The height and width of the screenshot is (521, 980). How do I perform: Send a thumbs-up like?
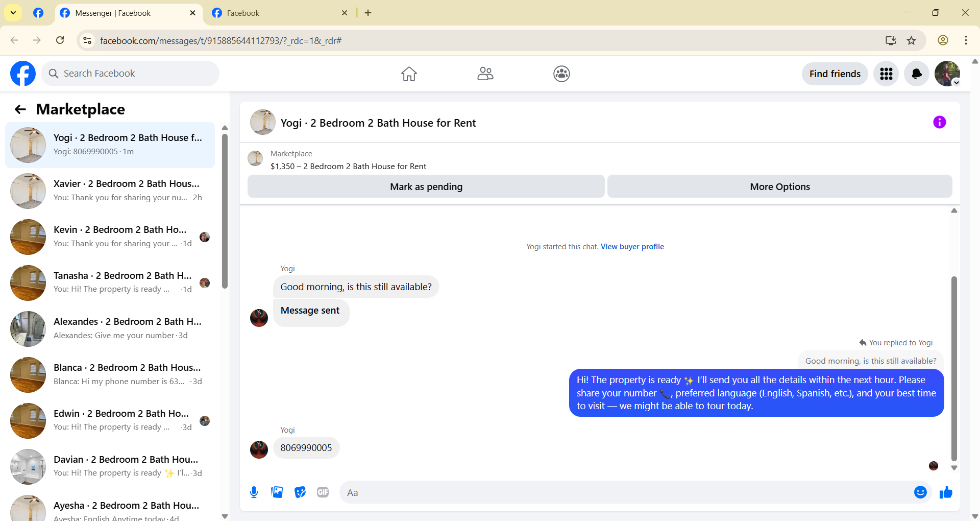click(x=946, y=492)
